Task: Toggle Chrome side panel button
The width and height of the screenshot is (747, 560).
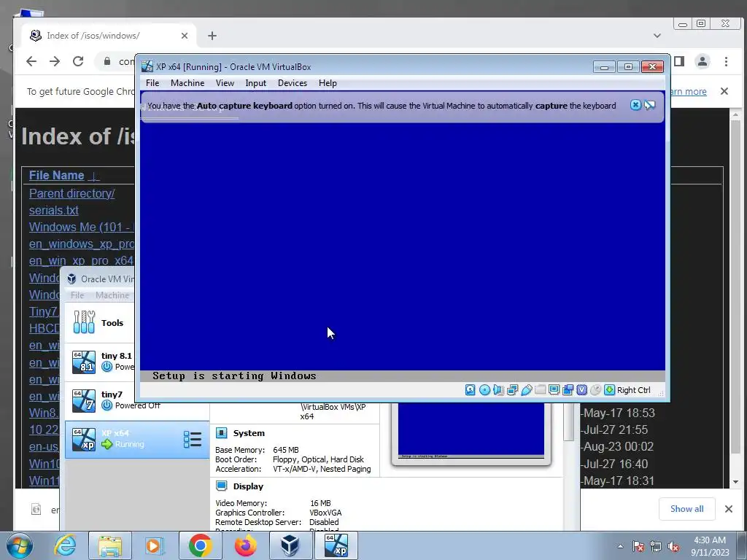Action: tap(679, 61)
